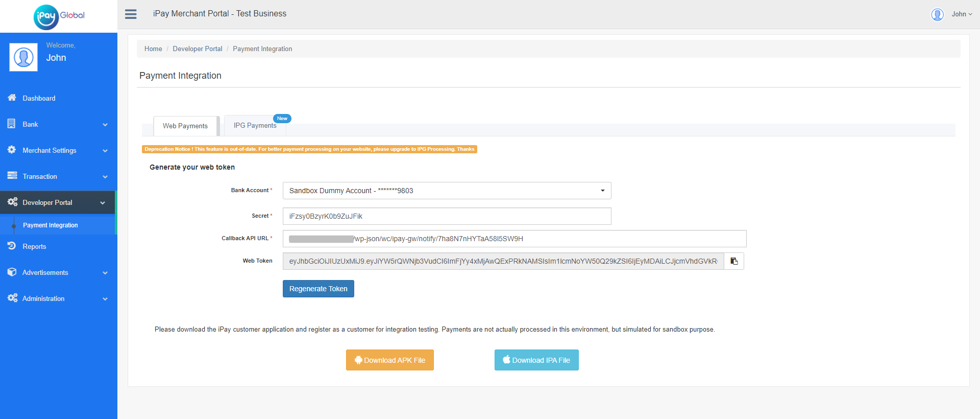Click Payment Integration breadcrumb text
This screenshot has height=419, width=980.
pyautogui.click(x=262, y=49)
